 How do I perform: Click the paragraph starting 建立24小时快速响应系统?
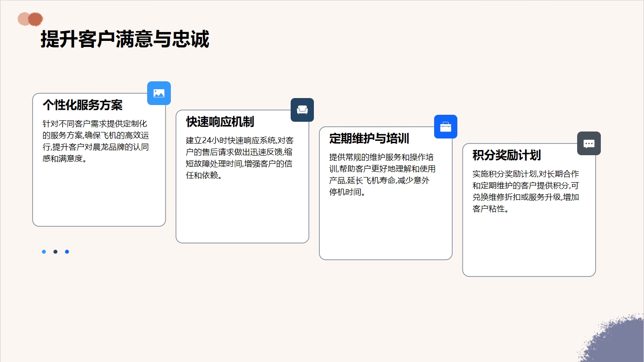(240, 158)
